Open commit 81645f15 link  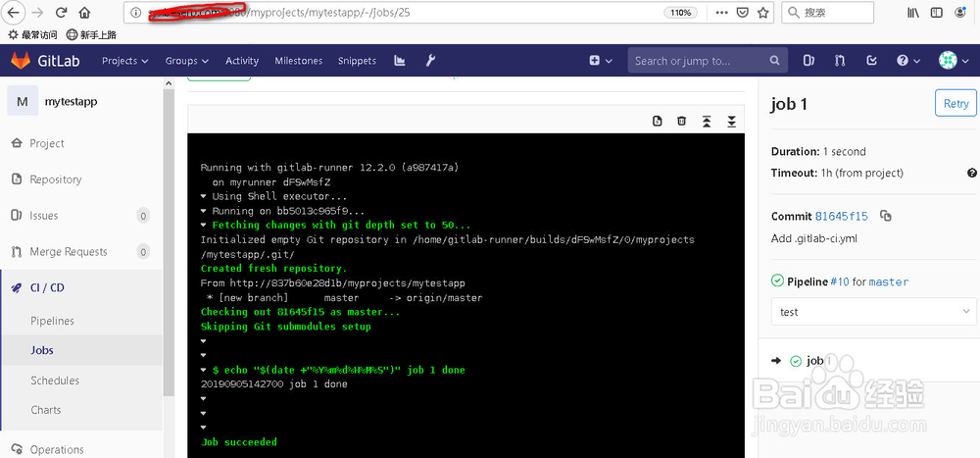(841, 216)
